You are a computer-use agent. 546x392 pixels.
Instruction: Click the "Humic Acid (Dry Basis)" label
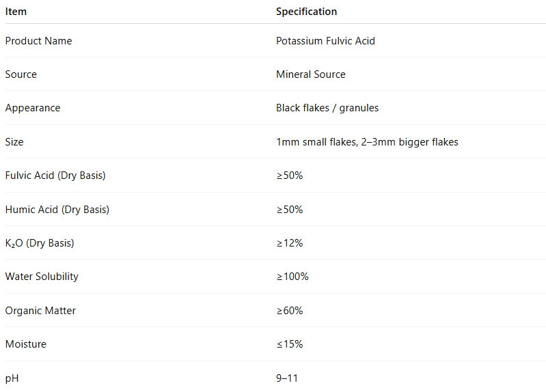point(57,210)
